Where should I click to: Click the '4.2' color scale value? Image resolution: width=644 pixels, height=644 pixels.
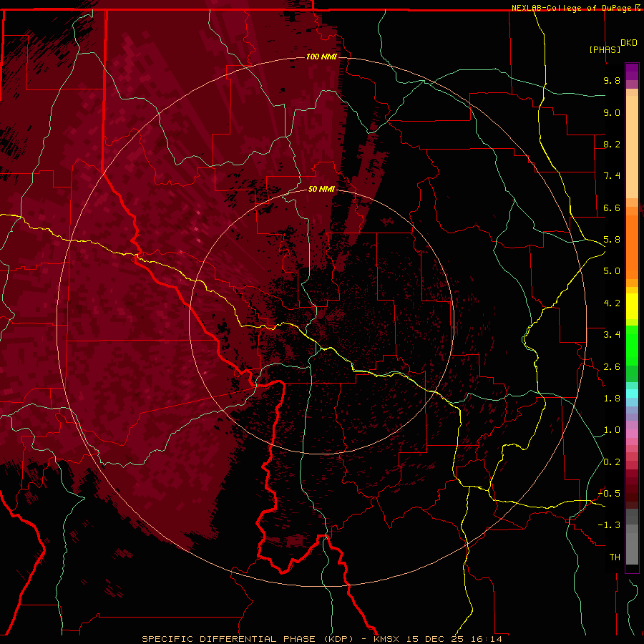(612, 303)
